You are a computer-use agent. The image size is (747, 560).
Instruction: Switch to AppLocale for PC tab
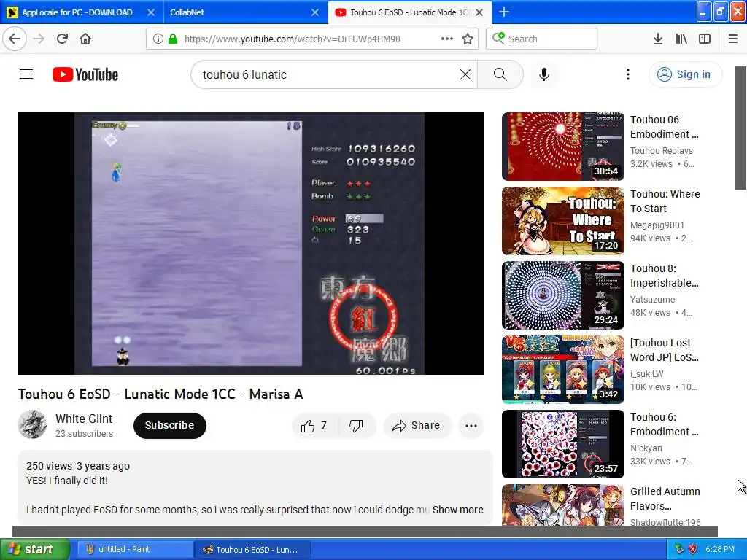click(76, 12)
